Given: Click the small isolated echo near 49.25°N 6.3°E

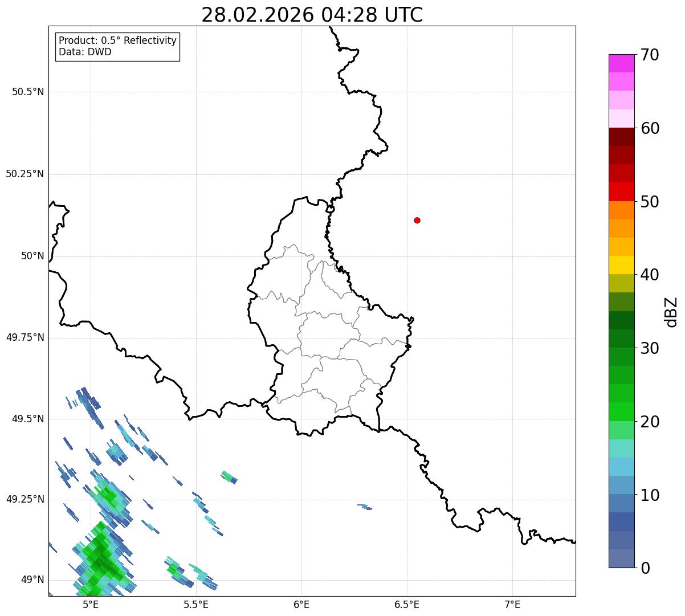Looking at the screenshot, I should (365, 507).
